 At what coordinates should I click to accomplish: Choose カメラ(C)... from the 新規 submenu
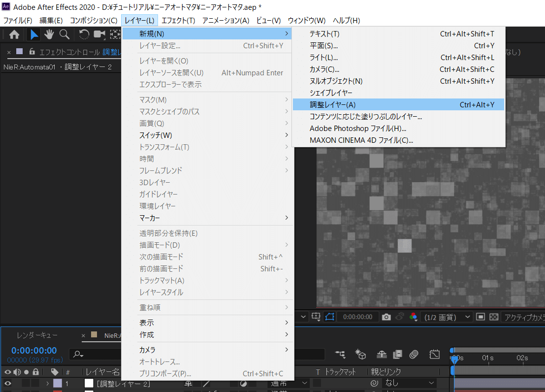point(398,69)
